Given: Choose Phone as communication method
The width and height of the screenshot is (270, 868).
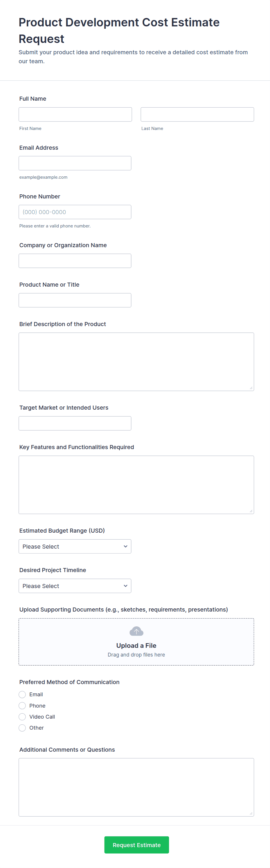Looking at the screenshot, I should 22,706.
